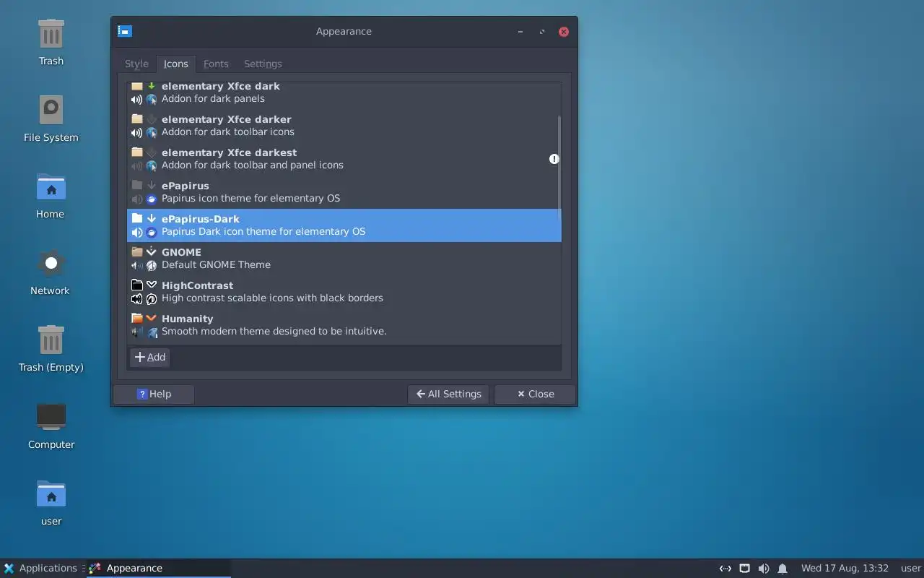Select the GNOME icon theme
The image size is (924, 578).
tap(344, 259)
